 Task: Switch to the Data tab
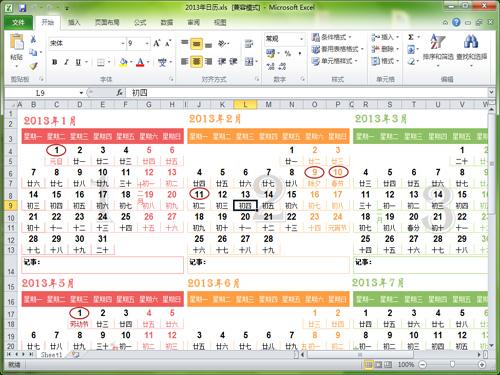coord(167,22)
